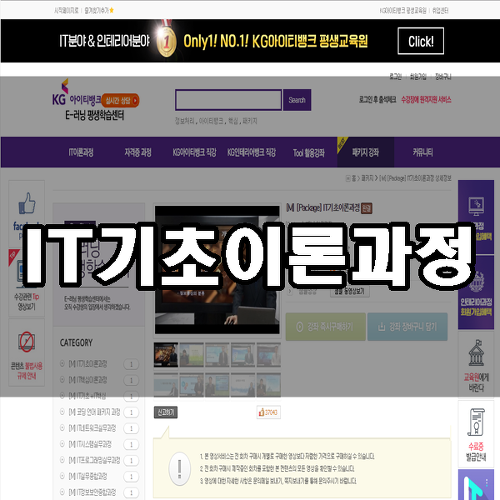The image size is (500, 500).
Task: Open the [M] IT실무종합과정 category
Action: click(x=88, y=476)
